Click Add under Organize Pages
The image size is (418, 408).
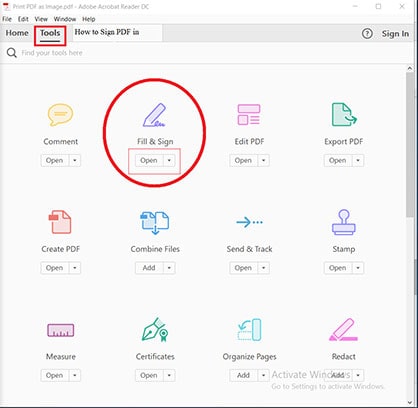click(243, 375)
